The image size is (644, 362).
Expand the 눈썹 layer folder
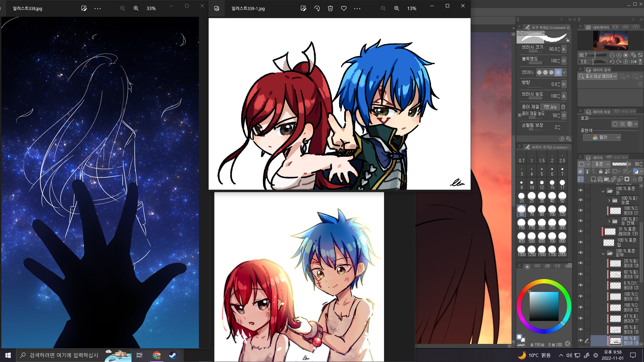[609, 200]
